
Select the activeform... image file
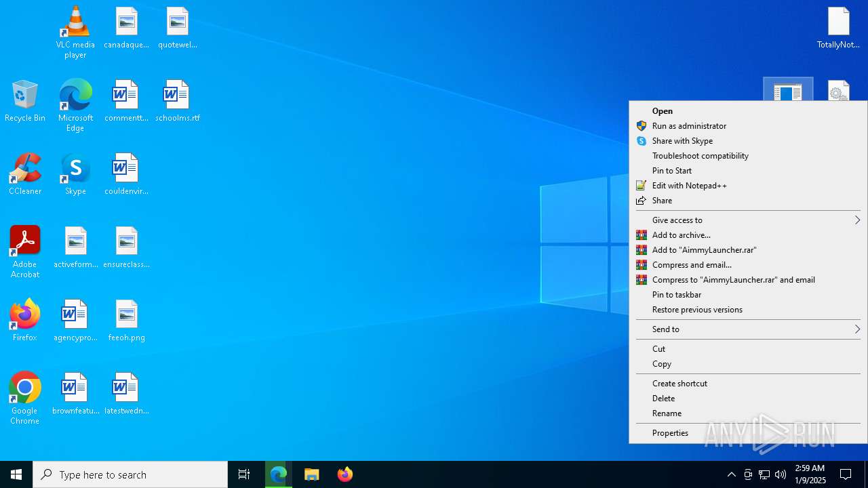tap(75, 248)
